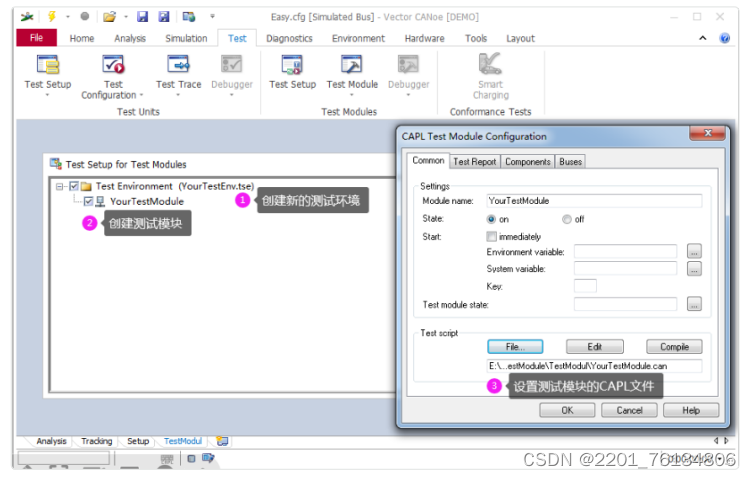Screen dimensions: 751x478
Task: Click the add desktop tab icon
Action: (x=222, y=441)
